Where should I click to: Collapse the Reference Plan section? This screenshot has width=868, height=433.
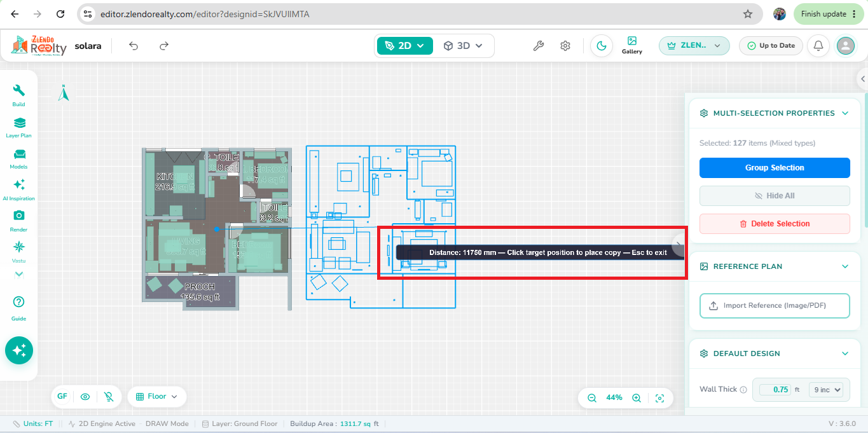(845, 266)
